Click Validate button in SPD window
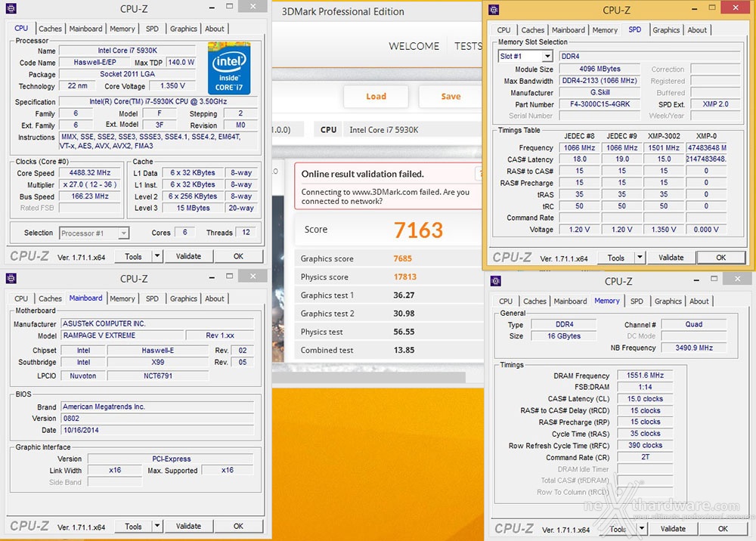 [671, 257]
